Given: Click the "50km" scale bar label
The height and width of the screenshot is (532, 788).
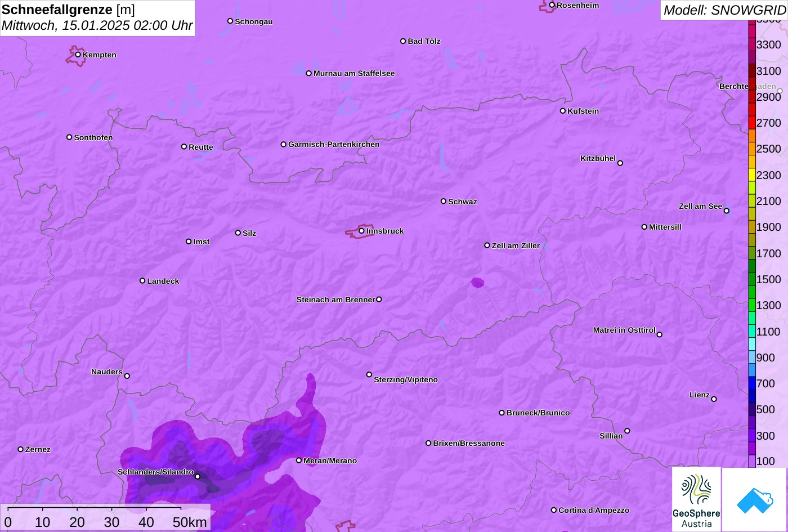Looking at the screenshot, I should pos(190,522).
